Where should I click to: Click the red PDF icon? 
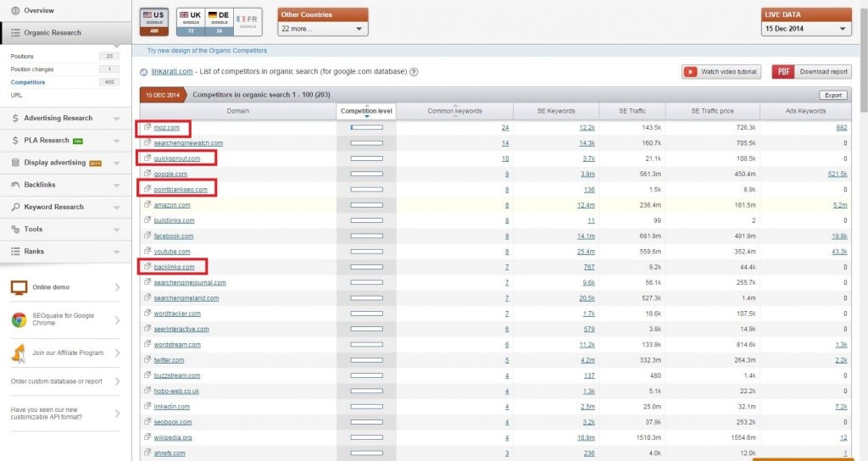(783, 72)
